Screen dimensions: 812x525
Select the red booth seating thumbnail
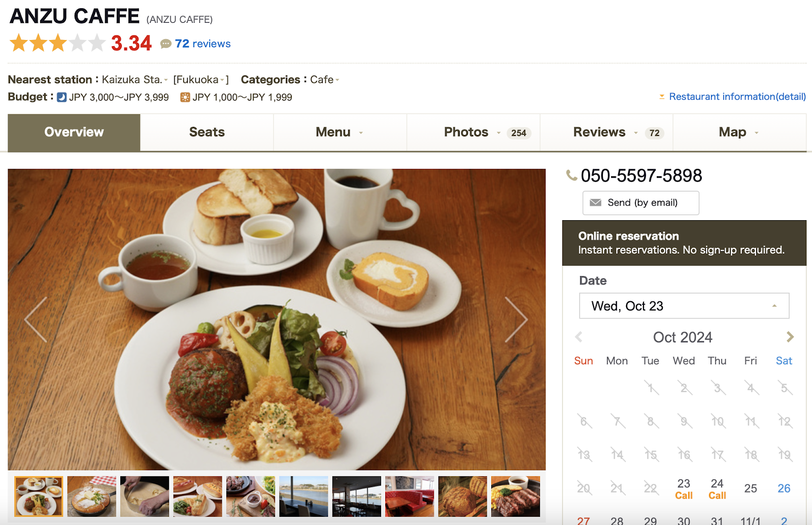410,497
